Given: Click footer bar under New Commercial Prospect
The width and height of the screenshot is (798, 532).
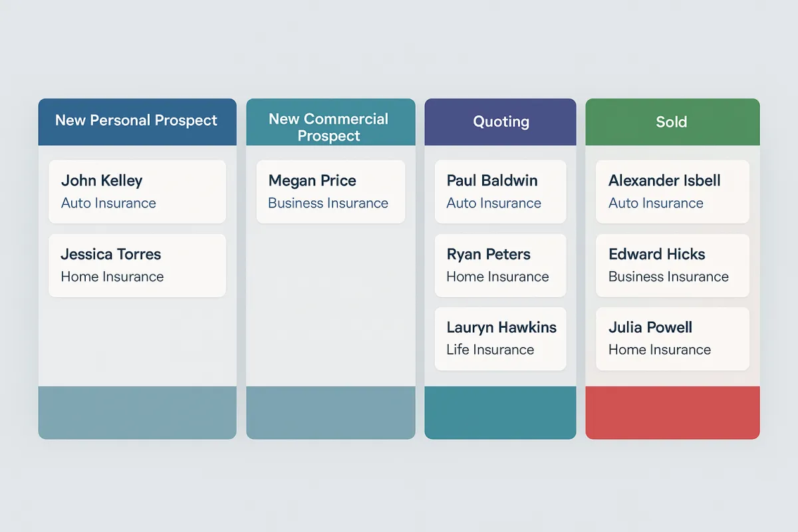Looking at the screenshot, I should coord(331,412).
